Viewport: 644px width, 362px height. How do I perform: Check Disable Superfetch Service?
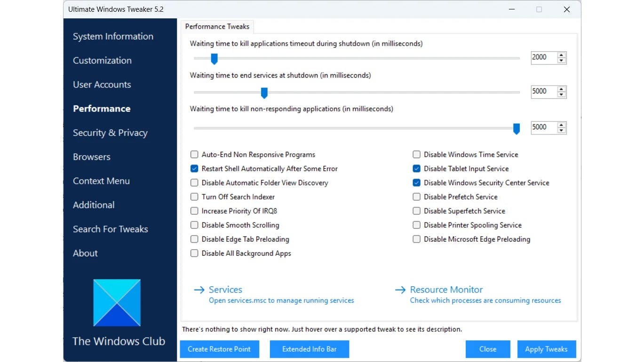click(416, 211)
